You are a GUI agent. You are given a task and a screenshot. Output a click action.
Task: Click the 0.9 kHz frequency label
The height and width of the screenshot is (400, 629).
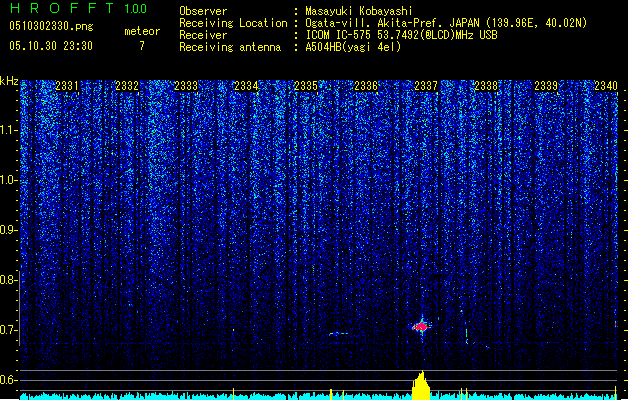point(9,230)
